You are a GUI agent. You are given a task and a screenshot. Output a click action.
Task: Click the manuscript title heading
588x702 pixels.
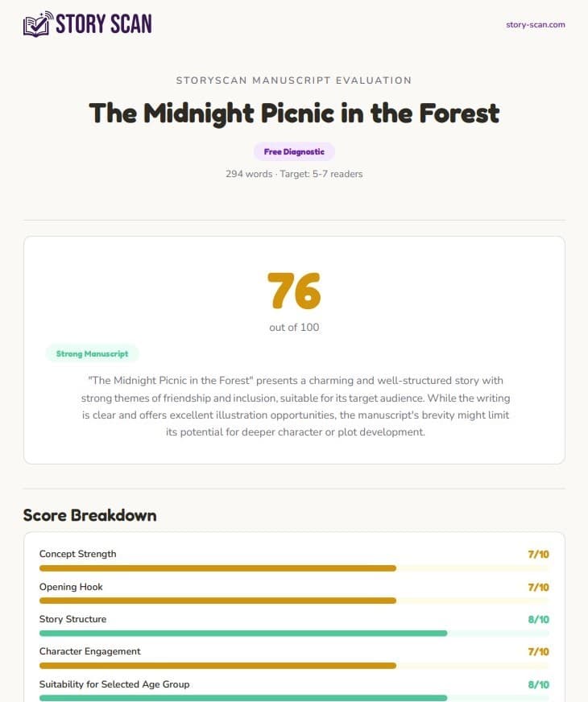(294, 113)
